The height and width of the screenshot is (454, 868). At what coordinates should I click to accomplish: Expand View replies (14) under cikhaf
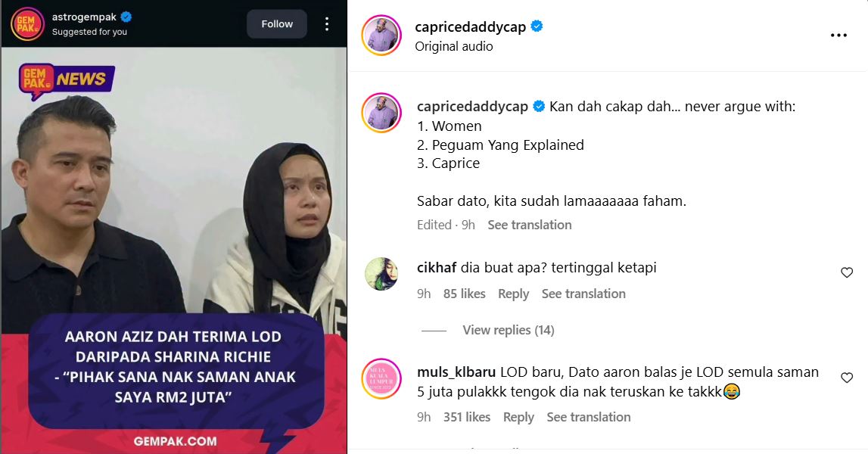(x=509, y=330)
